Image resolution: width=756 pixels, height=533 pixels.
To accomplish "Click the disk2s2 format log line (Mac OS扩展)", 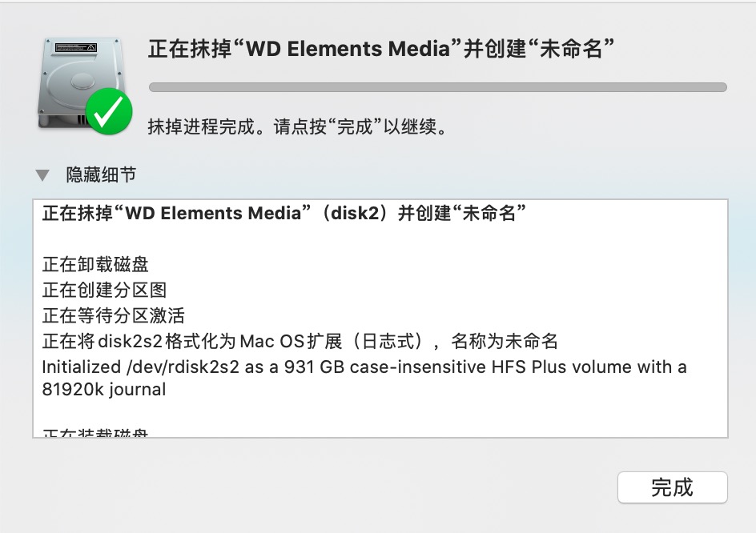I will [300, 342].
